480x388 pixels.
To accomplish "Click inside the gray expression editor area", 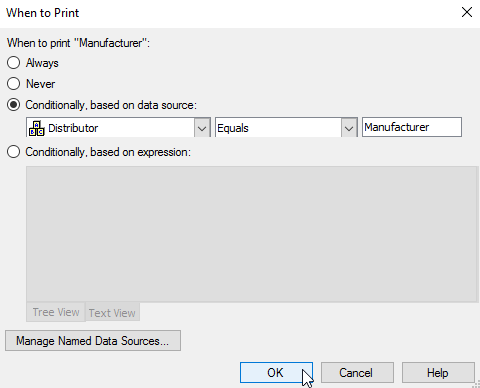I will click(252, 234).
